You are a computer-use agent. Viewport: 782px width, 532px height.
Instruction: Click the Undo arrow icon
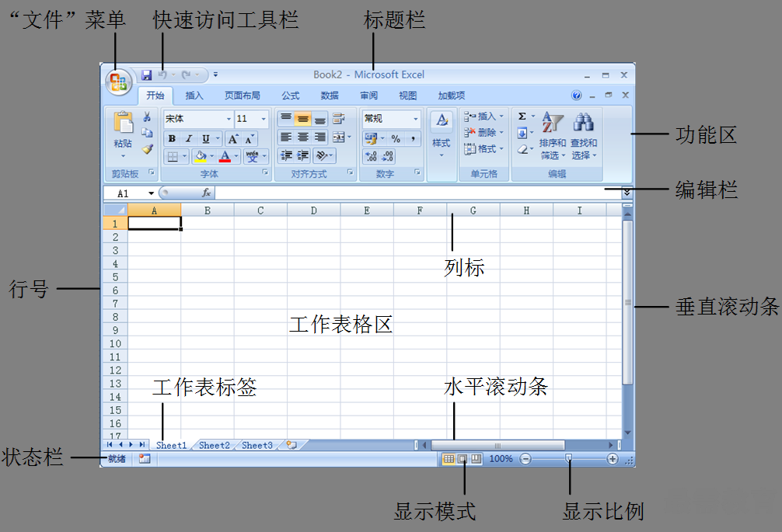162,75
